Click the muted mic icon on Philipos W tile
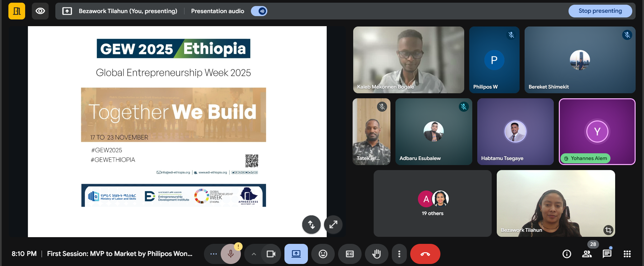 (x=511, y=35)
